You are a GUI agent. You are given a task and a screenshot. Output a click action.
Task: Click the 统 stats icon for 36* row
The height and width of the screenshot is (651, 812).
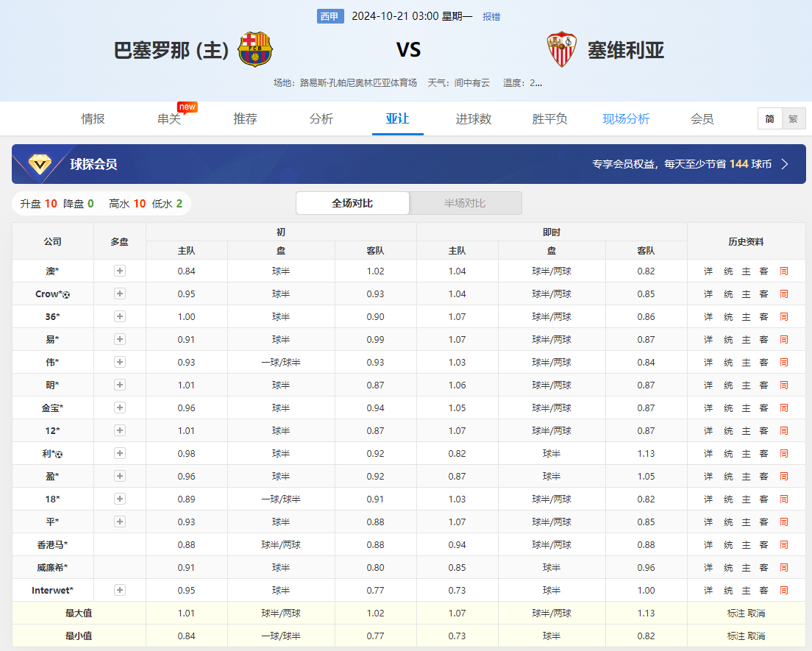(x=728, y=317)
